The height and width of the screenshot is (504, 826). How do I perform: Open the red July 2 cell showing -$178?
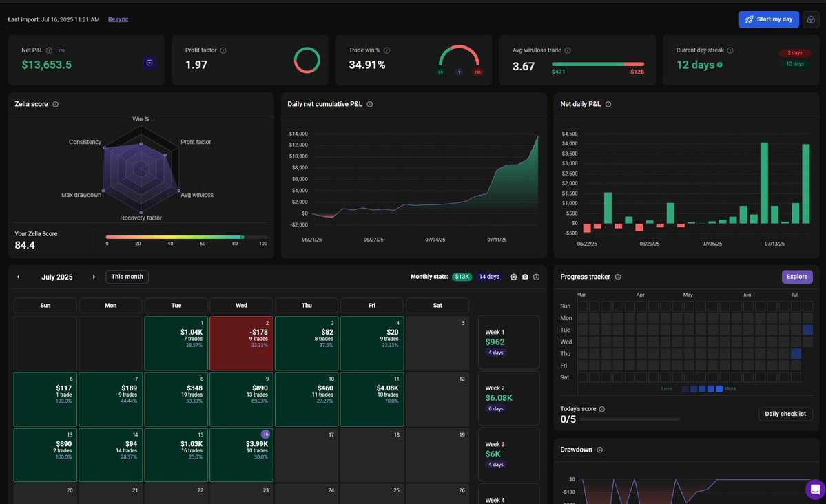[x=241, y=344]
